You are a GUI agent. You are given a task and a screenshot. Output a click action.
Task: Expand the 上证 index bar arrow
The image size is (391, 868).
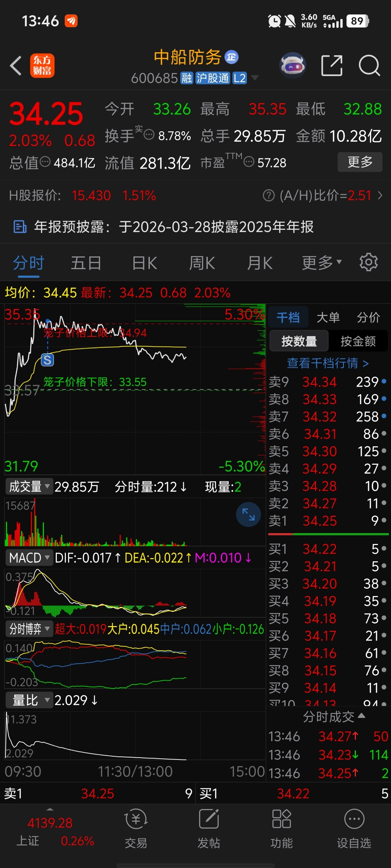[50, 809]
